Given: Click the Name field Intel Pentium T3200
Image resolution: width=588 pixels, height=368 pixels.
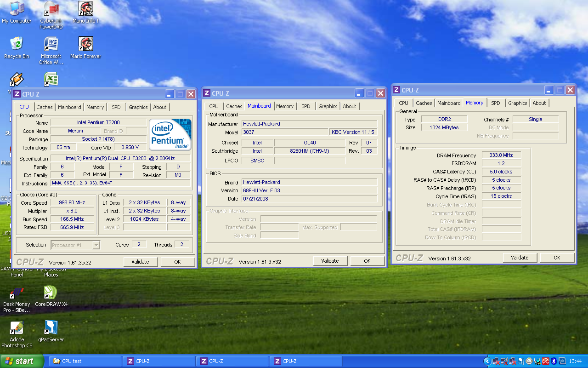Looking at the screenshot, I should 99,123.
